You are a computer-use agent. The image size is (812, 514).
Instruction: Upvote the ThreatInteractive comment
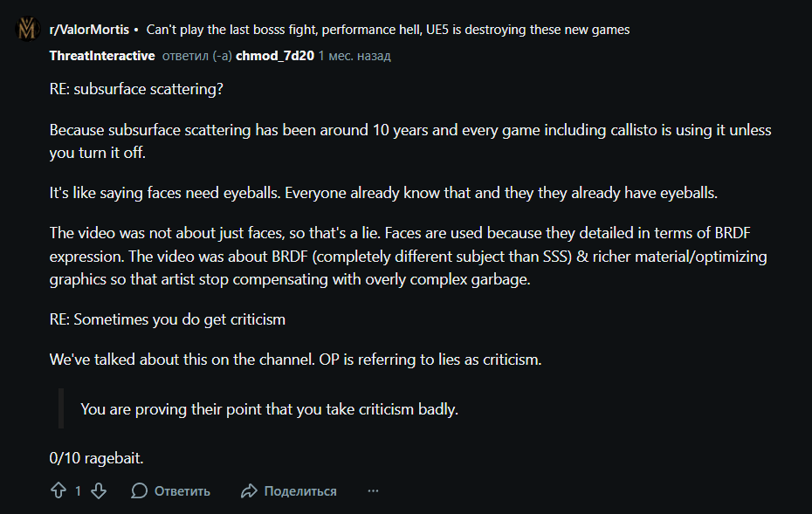coord(58,490)
